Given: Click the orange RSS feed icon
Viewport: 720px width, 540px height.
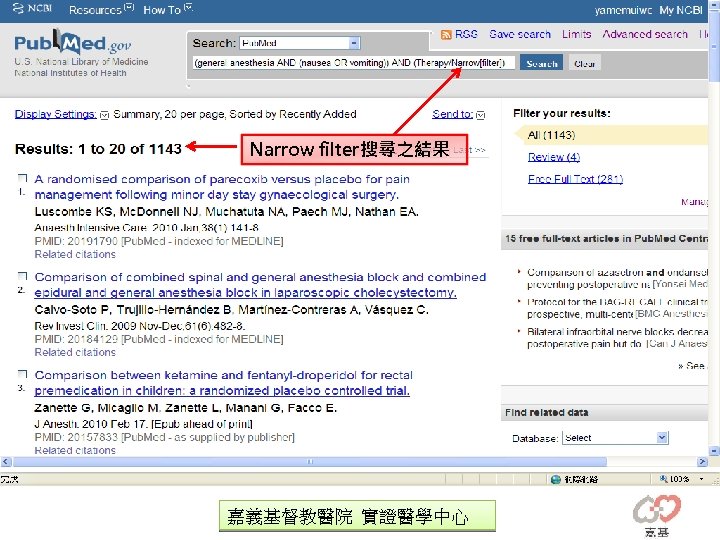Looking at the screenshot, I should [446, 34].
